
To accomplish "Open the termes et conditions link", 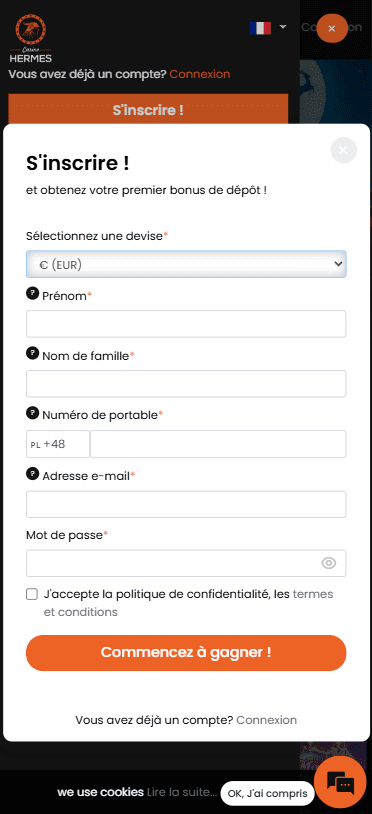I will coord(188,603).
